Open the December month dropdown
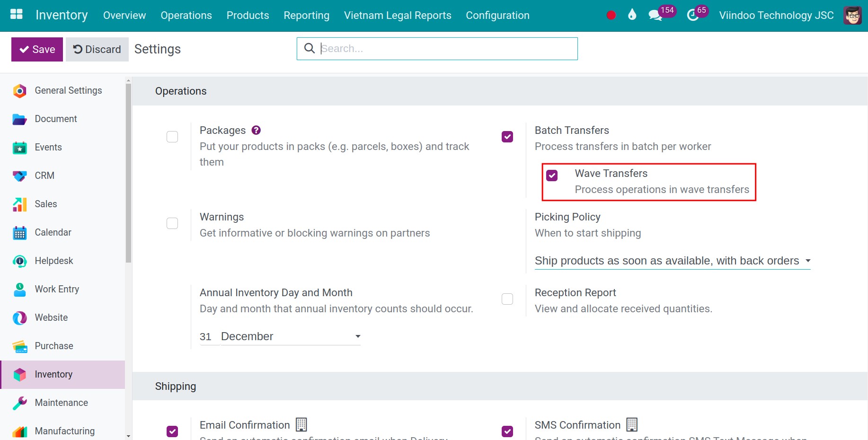868x440 pixels. 291,336
